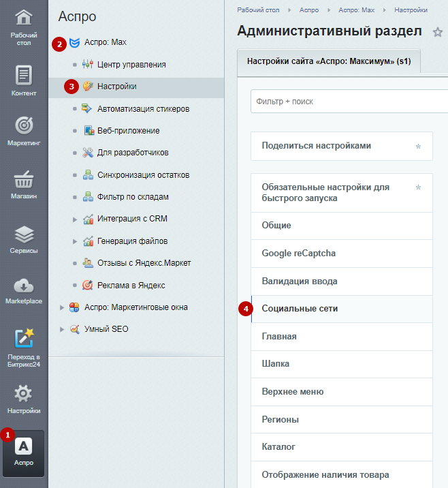Focus the Фильтр + поиск field

(x=349, y=102)
